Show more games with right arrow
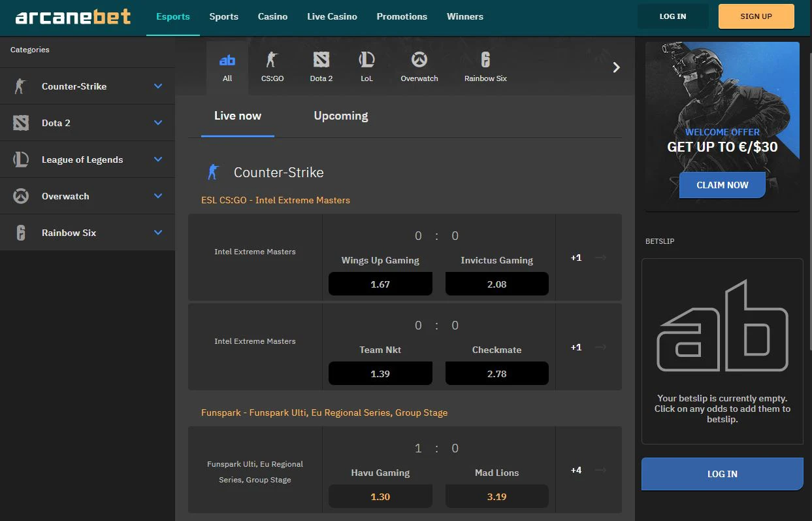This screenshot has width=812, height=521. [616, 67]
